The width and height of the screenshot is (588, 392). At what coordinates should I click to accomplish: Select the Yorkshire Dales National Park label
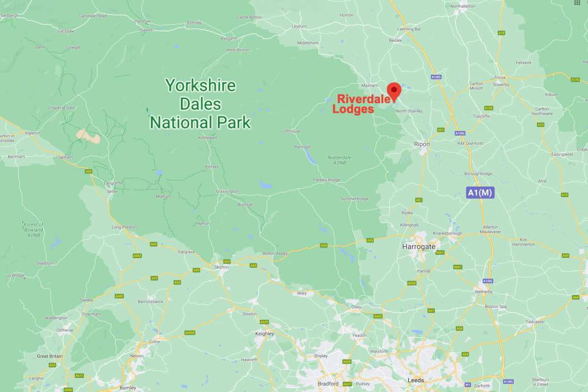200,104
